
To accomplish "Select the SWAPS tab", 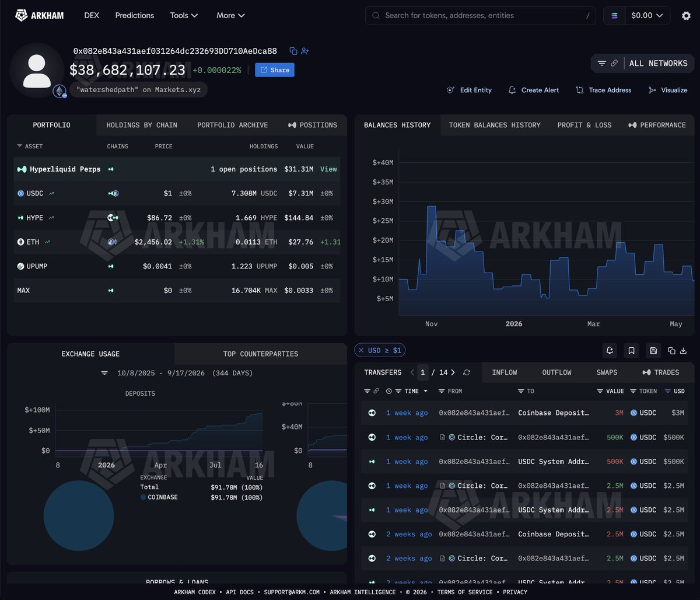I will [607, 372].
